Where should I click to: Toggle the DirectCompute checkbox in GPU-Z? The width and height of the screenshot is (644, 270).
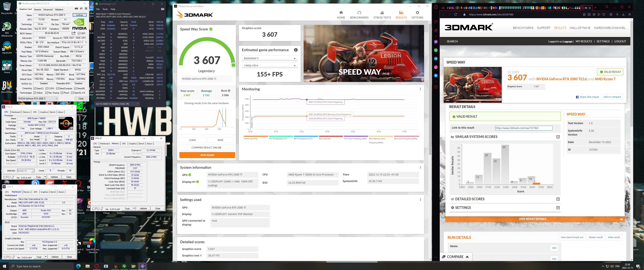57,88
